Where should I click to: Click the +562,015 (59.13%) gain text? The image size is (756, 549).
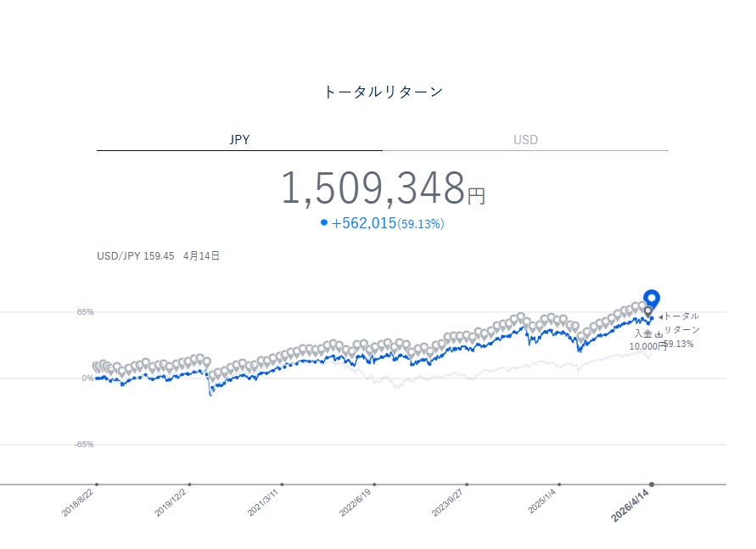[388, 223]
